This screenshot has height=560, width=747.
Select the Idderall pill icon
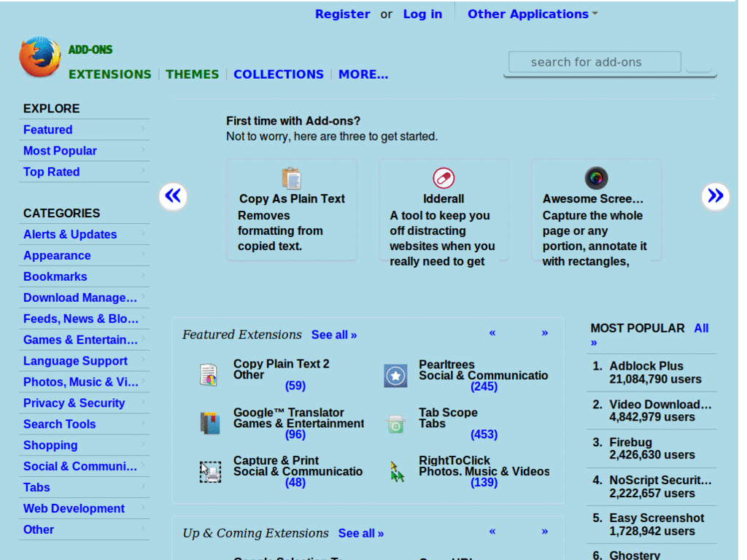[444, 177]
